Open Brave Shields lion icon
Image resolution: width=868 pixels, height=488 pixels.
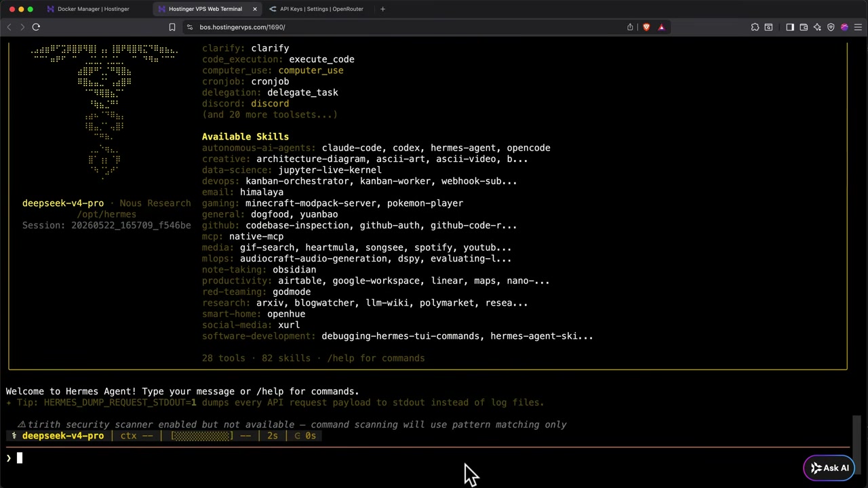pos(646,27)
